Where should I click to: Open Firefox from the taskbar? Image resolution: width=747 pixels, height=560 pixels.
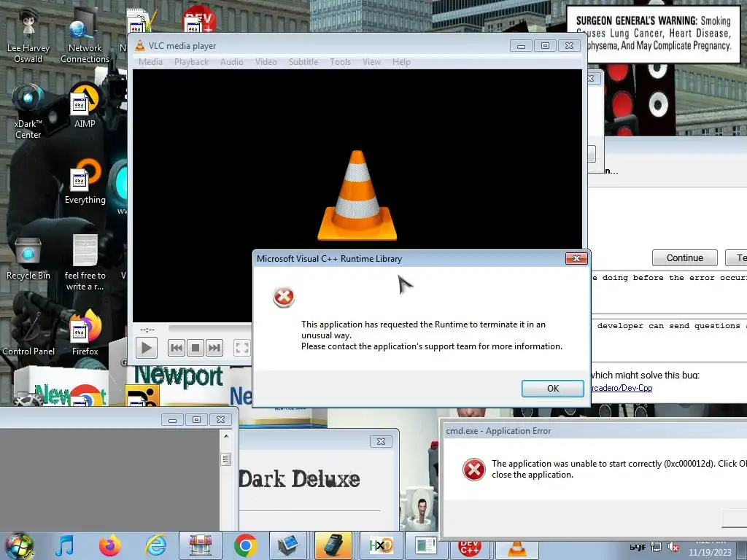[109, 545]
